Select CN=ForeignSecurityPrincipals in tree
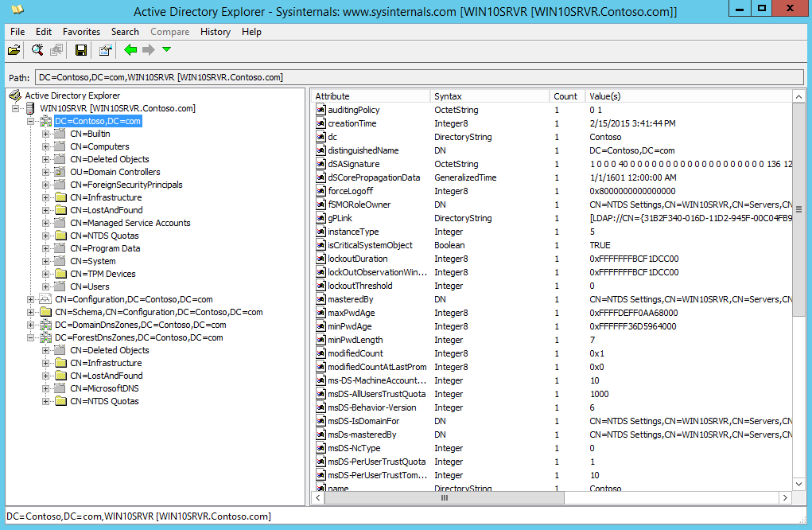This screenshot has width=812, height=530. click(x=126, y=185)
